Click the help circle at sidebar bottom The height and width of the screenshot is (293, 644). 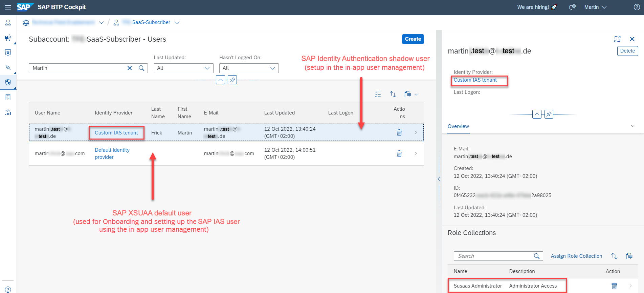8,290
